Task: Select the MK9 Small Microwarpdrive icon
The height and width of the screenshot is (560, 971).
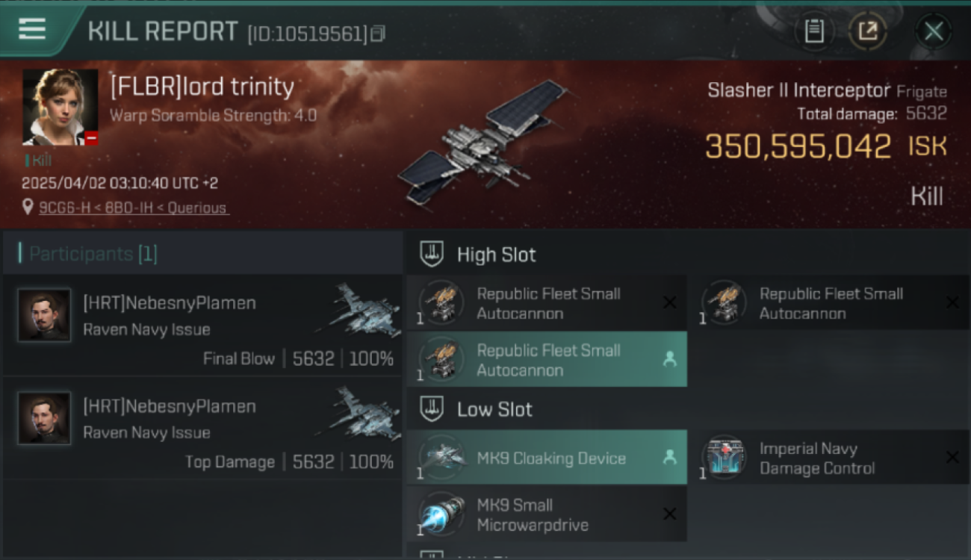Action: click(x=441, y=514)
